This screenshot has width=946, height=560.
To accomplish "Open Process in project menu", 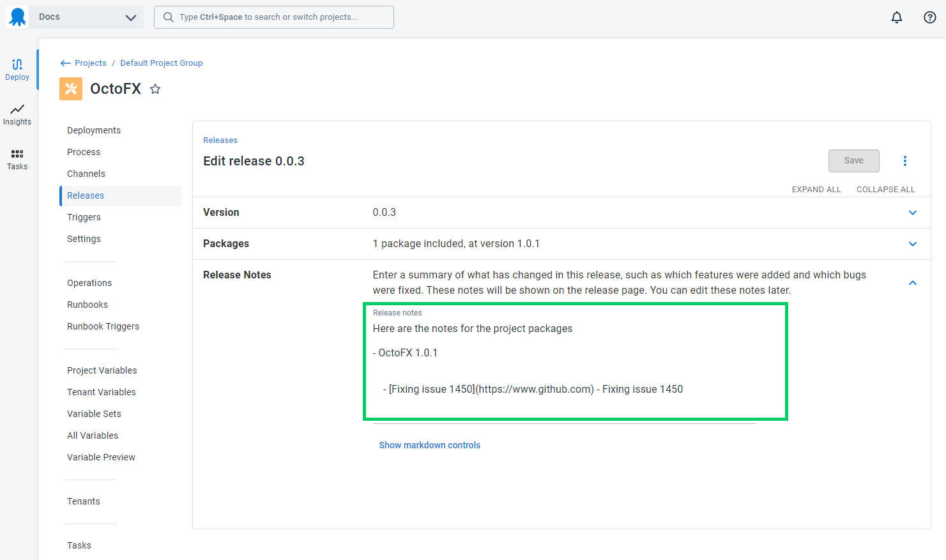I will pyautogui.click(x=84, y=152).
